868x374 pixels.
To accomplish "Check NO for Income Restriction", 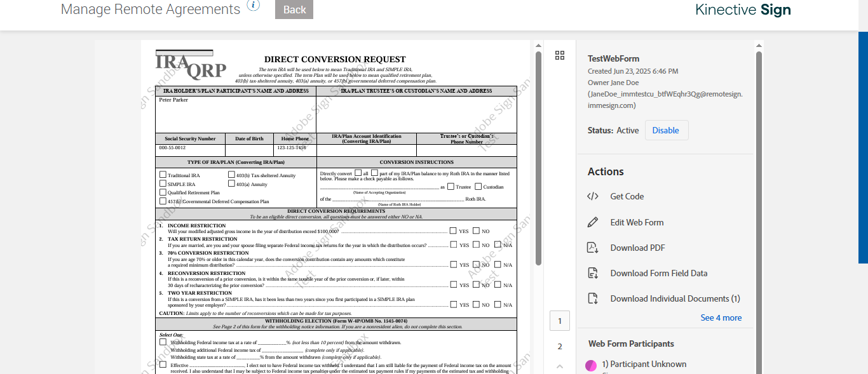I will point(475,230).
